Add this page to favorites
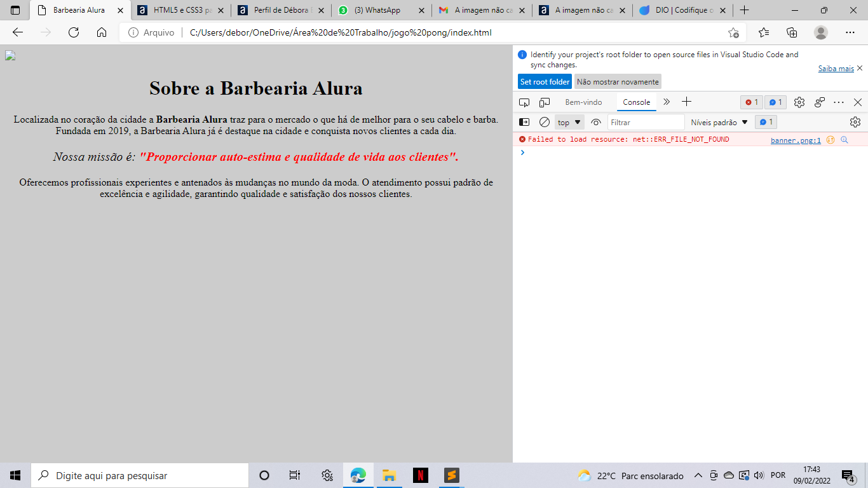Image resolution: width=868 pixels, height=488 pixels. pos(733,32)
